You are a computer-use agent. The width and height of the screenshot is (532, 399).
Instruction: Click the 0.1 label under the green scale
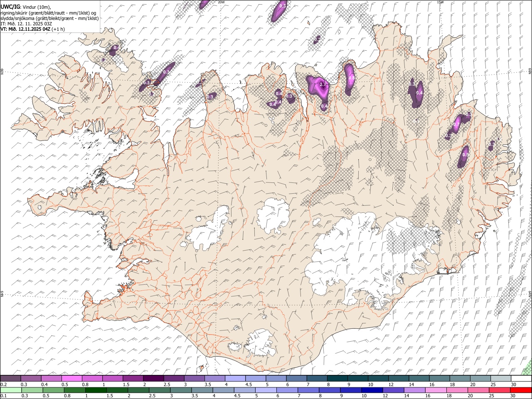[3, 396]
